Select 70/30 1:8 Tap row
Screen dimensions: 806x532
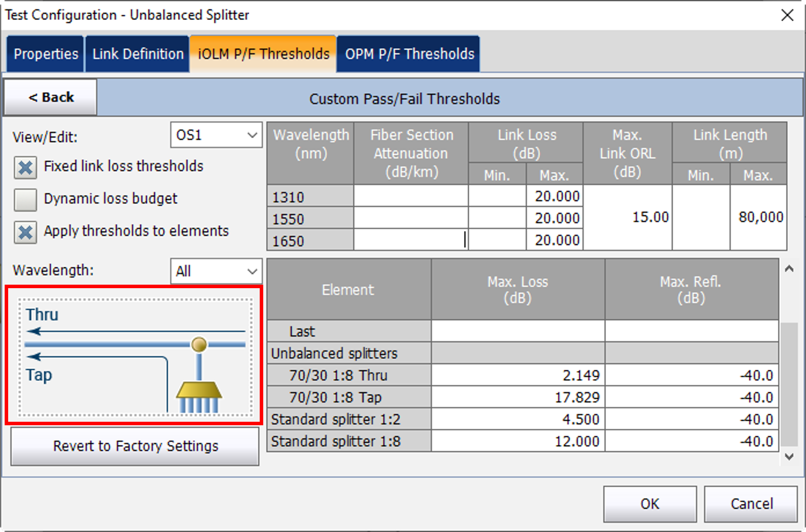[349, 397]
